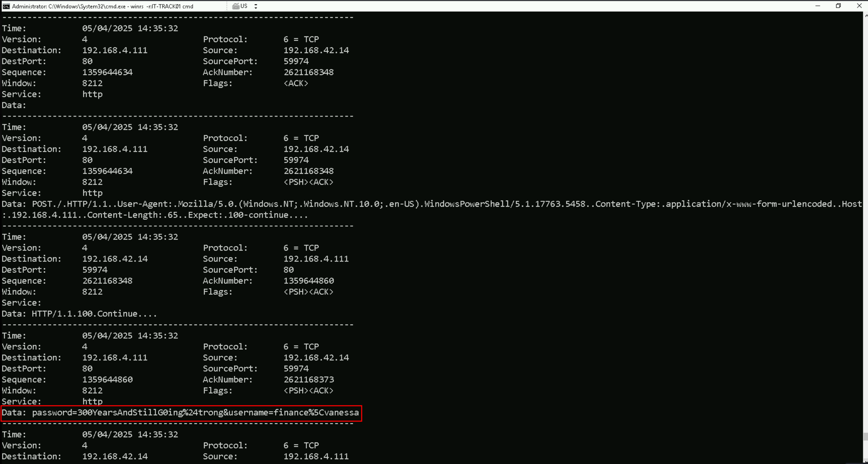Click the lone '<ACK>' flag in first packet

296,83
